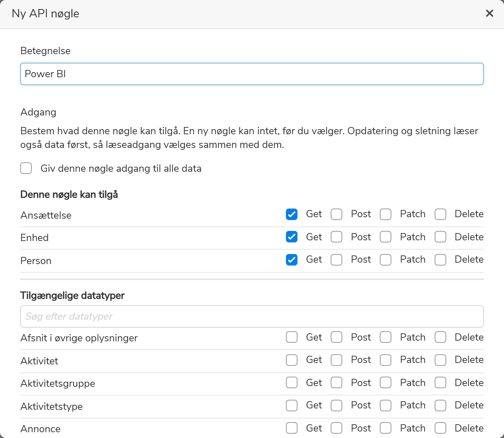
Task: Enable Giv denne nøgle adgang til alle data
Action: tap(26, 168)
